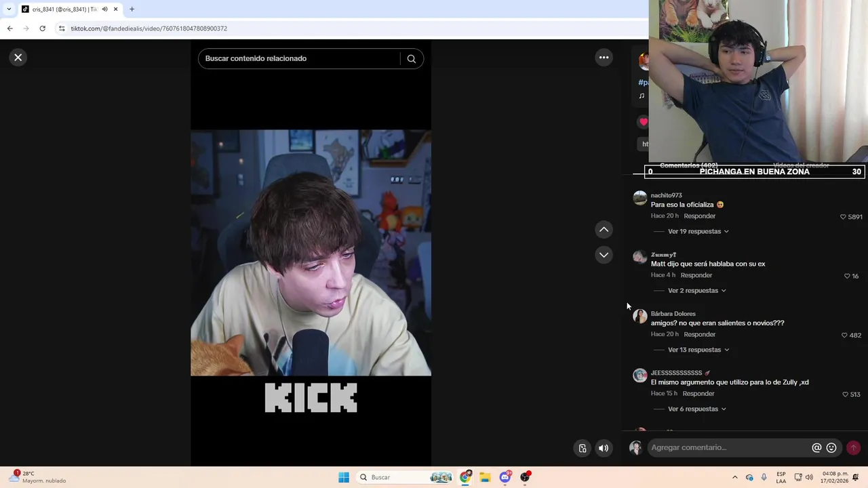Screen dimensions: 868x488
Task: Reply to the Matt dijo comment
Action: coord(696,275)
